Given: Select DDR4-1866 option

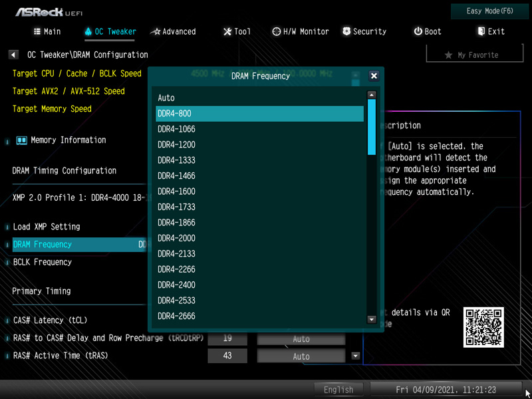Looking at the screenshot, I should pyautogui.click(x=259, y=223).
